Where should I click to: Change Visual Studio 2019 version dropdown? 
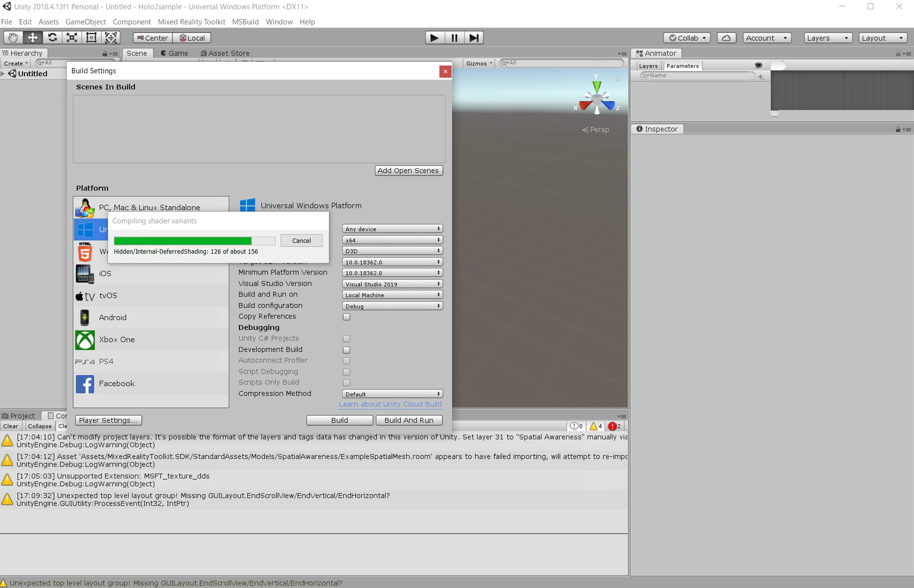click(392, 284)
